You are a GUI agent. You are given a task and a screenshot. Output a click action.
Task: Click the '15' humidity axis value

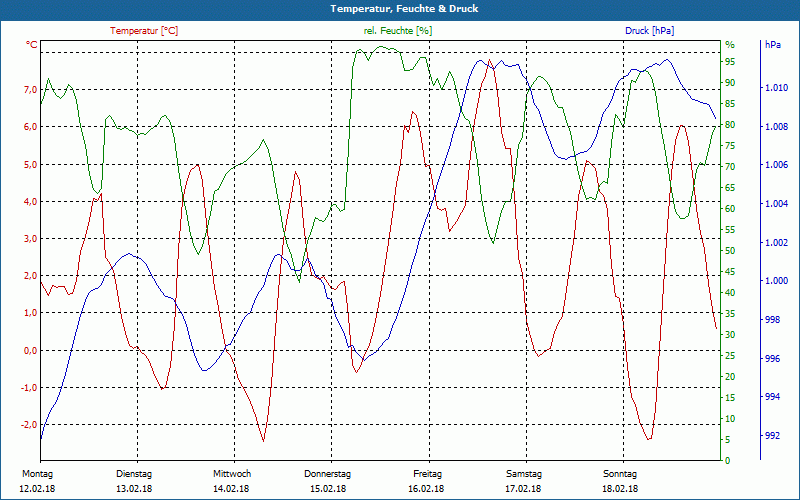point(730,397)
